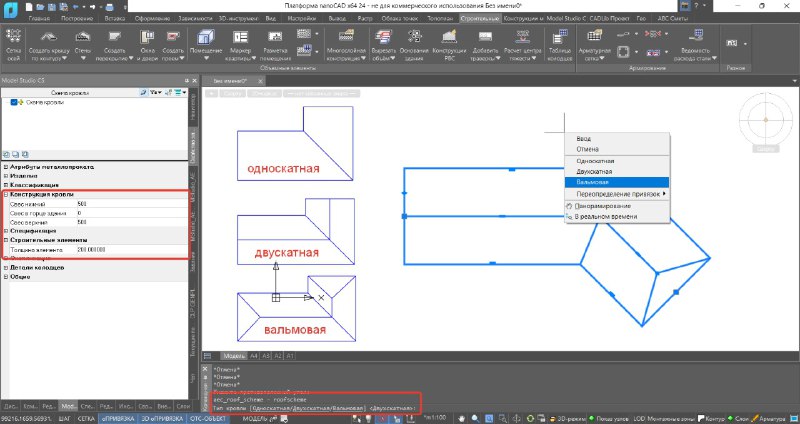Toggle 3D оПРИВЯЗКА snap mode
The height and width of the screenshot is (424, 800).
162,419
